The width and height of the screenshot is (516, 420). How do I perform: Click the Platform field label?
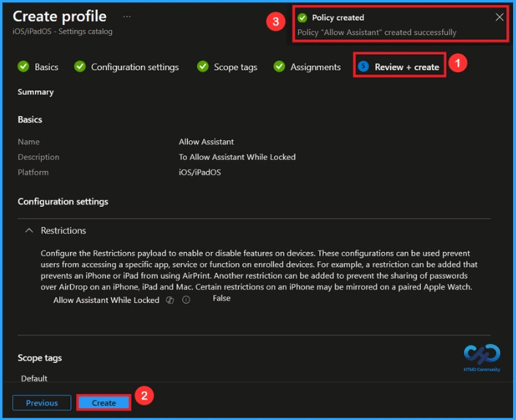pos(33,172)
